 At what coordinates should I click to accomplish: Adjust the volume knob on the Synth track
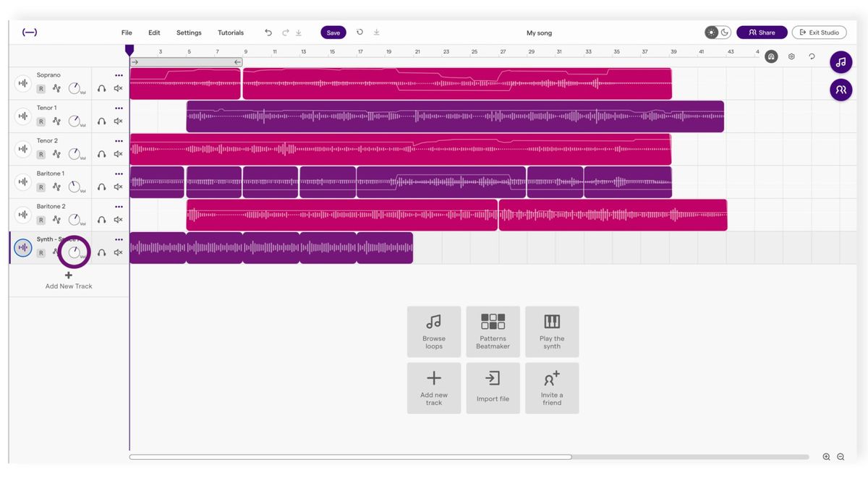(x=74, y=252)
